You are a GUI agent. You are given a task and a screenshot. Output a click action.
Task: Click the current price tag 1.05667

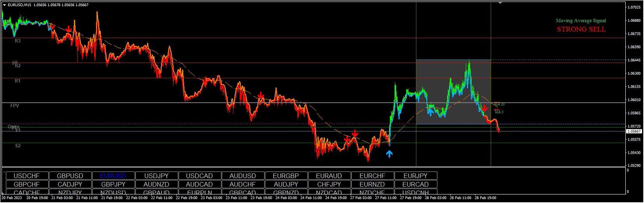tap(634, 131)
